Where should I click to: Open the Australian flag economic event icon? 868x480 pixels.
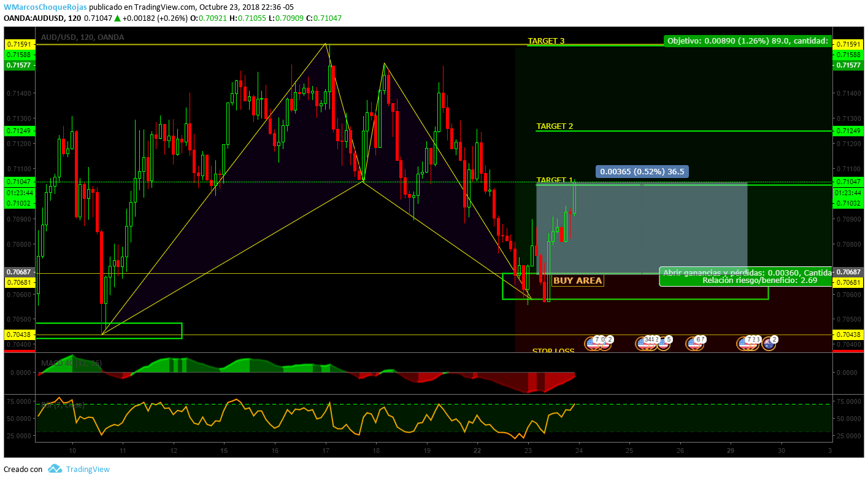[x=768, y=344]
